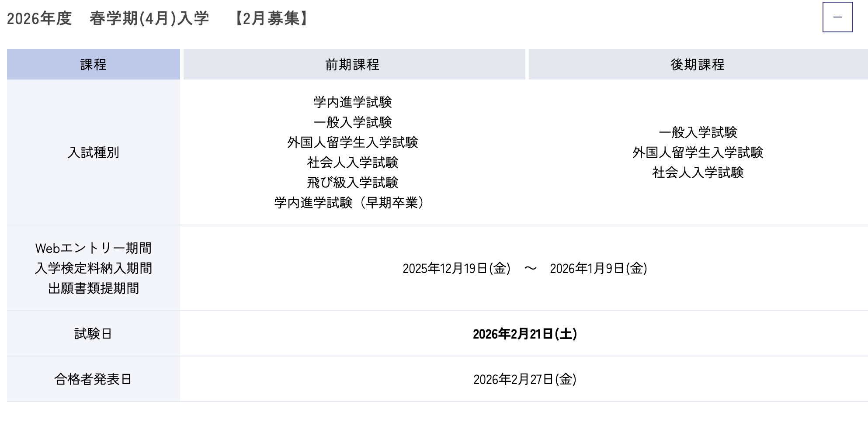Viewport: 868px width, 422px height.
Task: Click the results date 2026年2月27日(金)
Action: [x=524, y=379]
